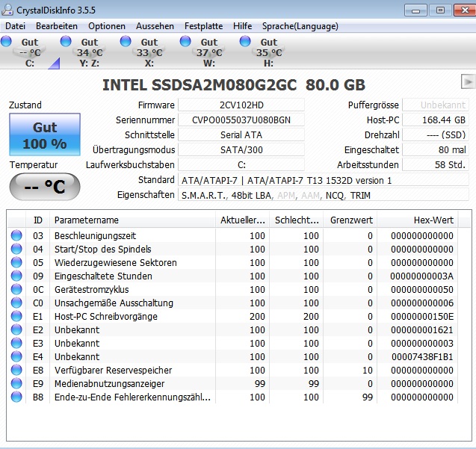Open the Bearbeiten menu
The image size is (476, 449).
click(x=57, y=26)
